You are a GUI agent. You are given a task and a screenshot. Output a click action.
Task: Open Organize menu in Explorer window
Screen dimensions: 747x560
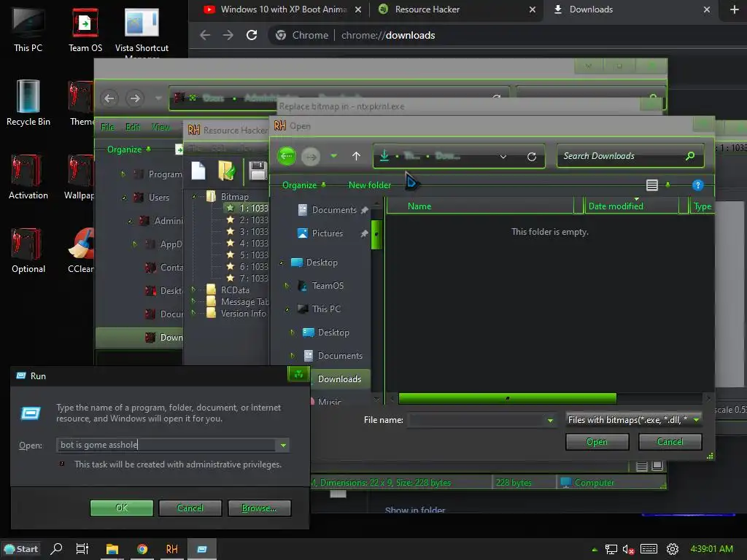point(128,149)
